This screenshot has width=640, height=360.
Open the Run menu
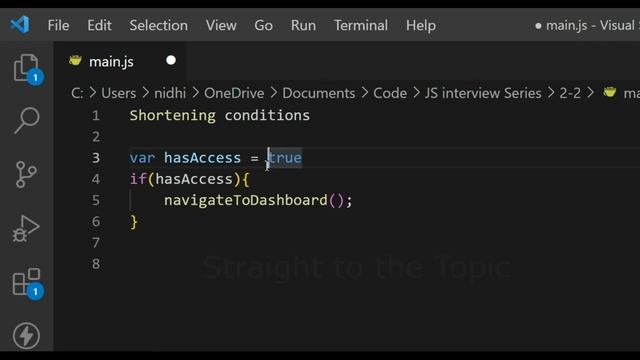click(x=303, y=25)
